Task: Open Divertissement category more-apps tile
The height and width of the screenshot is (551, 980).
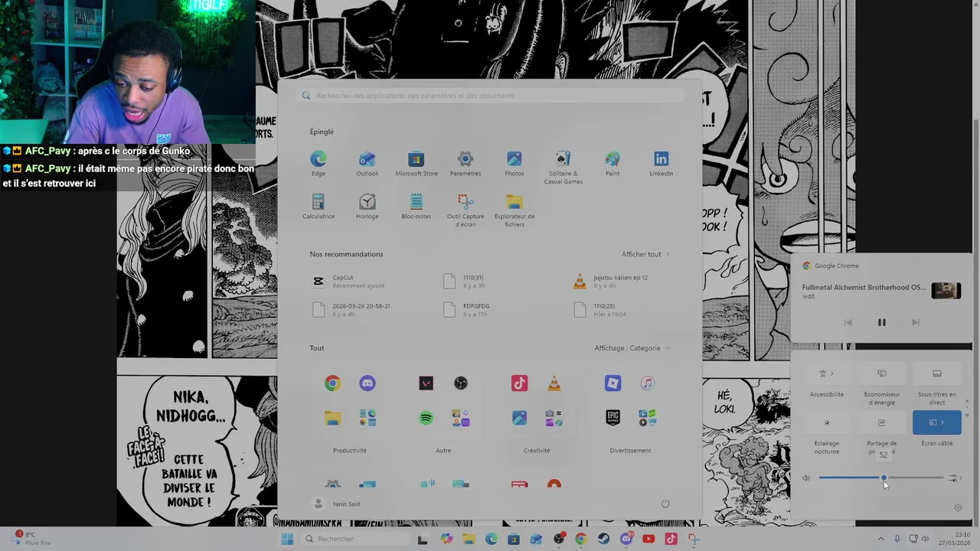Action: (x=648, y=418)
